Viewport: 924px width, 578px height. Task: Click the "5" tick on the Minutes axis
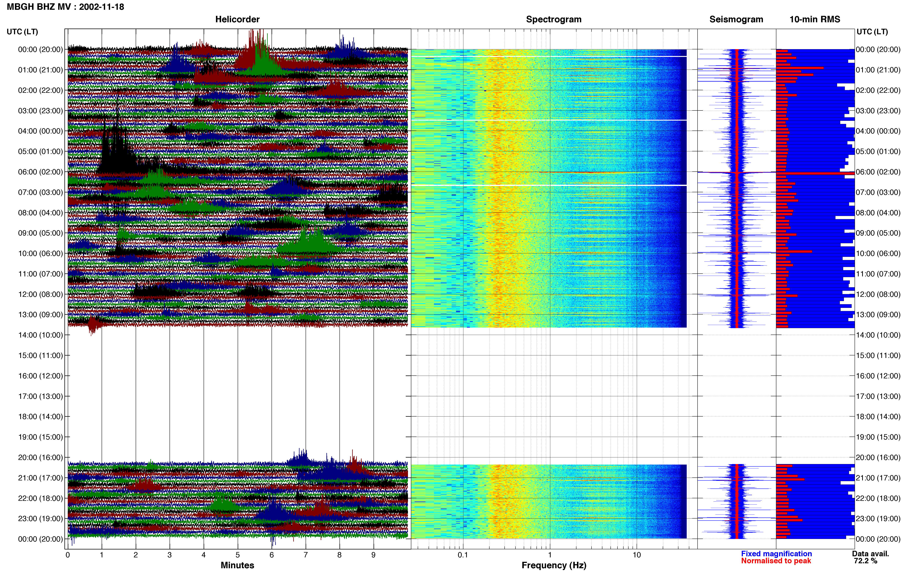tap(238, 555)
